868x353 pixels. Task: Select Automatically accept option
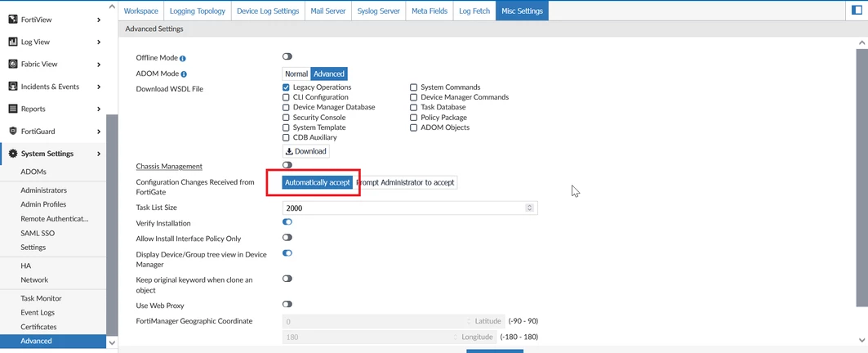(317, 183)
